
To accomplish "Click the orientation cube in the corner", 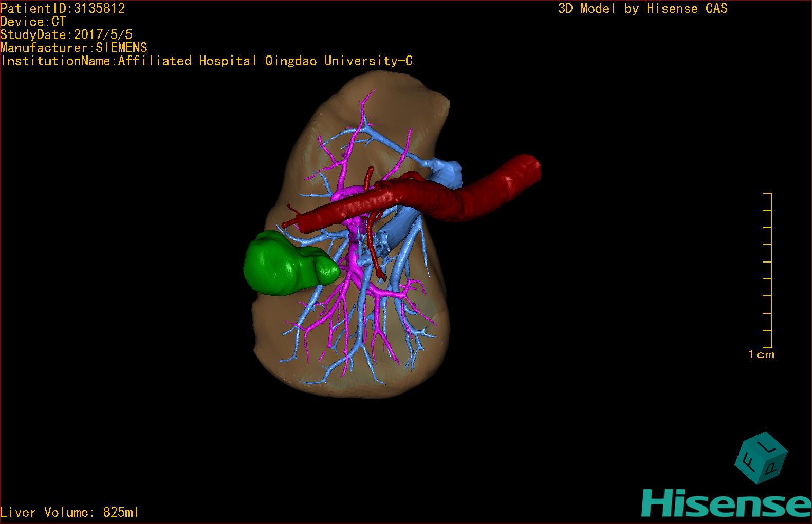I will tap(761, 457).
